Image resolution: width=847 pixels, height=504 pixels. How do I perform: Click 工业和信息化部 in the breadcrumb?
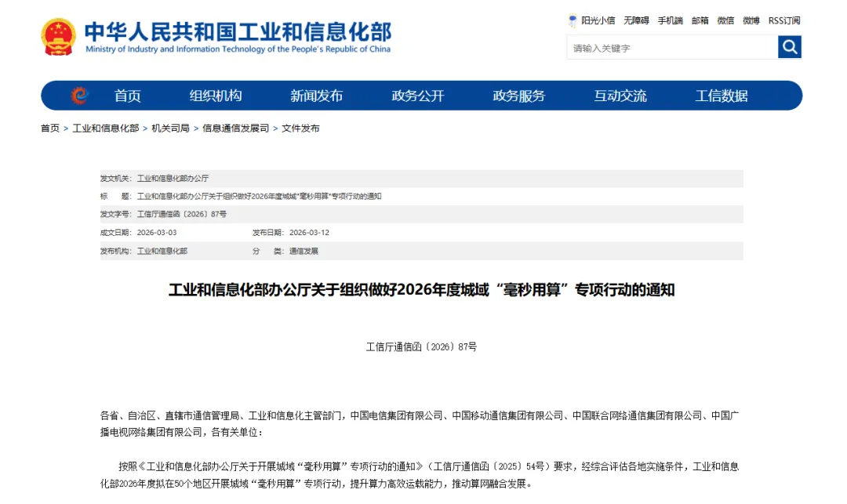coord(106,128)
